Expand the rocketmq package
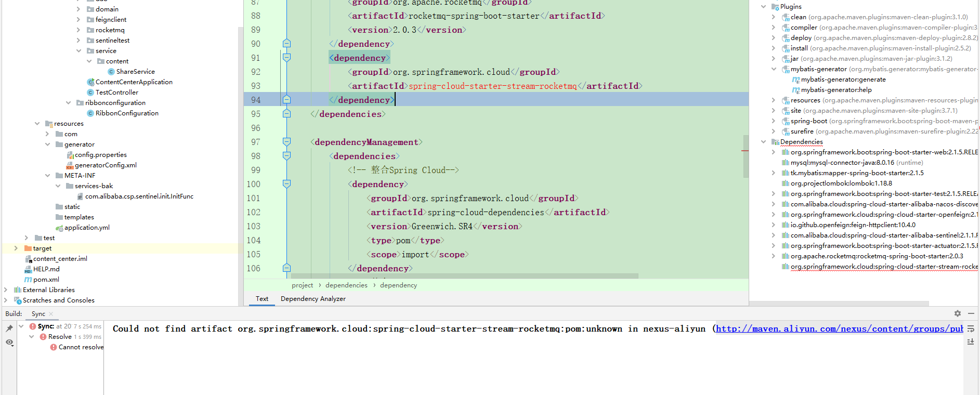980x395 pixels. pos(79,30)
